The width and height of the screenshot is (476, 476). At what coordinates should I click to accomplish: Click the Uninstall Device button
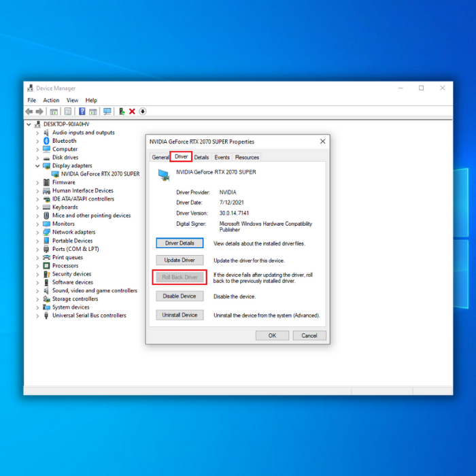(x=180, y=315)
